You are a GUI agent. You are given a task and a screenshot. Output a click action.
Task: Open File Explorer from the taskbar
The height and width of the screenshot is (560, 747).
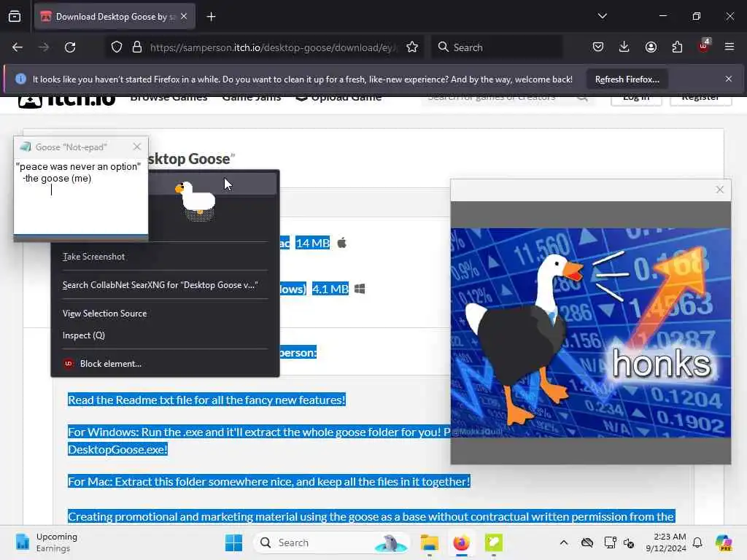click(x=429, y=542)
